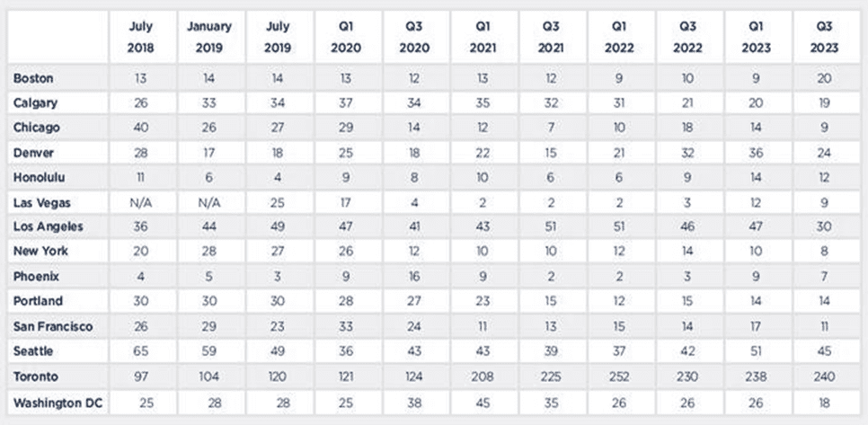The width and height of the screenshot is (868, 425).
Task: Click the Los Angeles row label
Action: pos(49,226)
